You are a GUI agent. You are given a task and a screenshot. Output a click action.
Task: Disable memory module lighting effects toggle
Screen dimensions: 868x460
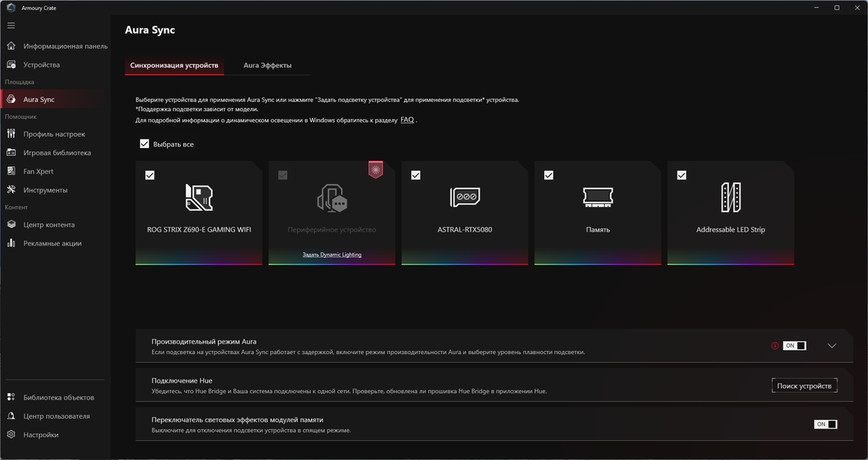tap(825, 424)
